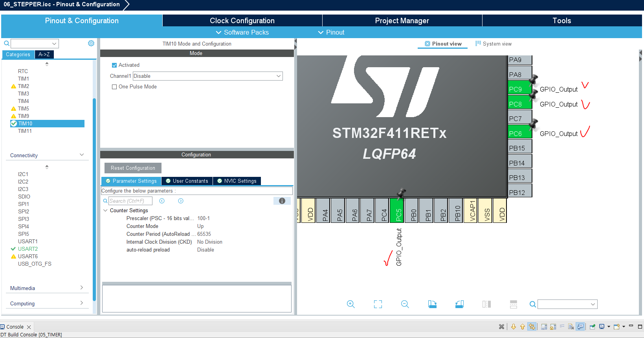Image resolution: width=644 pixels, height=338 pixels.
Task: Switch to the A->Z tab
Action: coord(44,55)
